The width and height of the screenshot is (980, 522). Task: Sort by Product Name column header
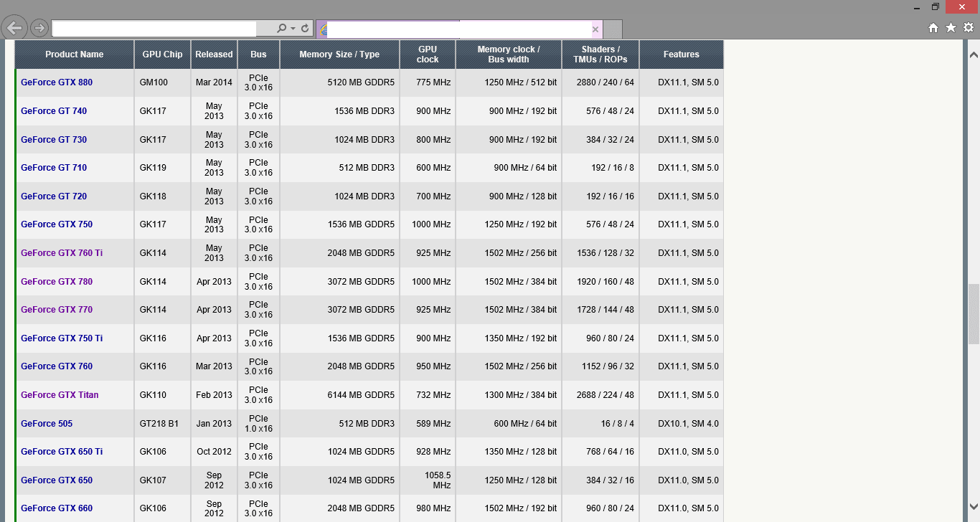[74, 54]
